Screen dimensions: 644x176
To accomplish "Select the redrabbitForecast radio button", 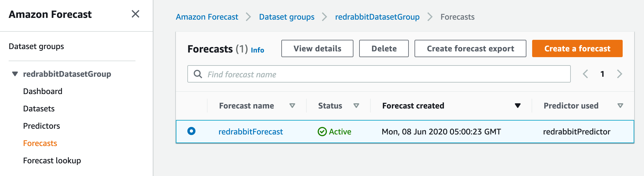I will [x=191, y=131].
